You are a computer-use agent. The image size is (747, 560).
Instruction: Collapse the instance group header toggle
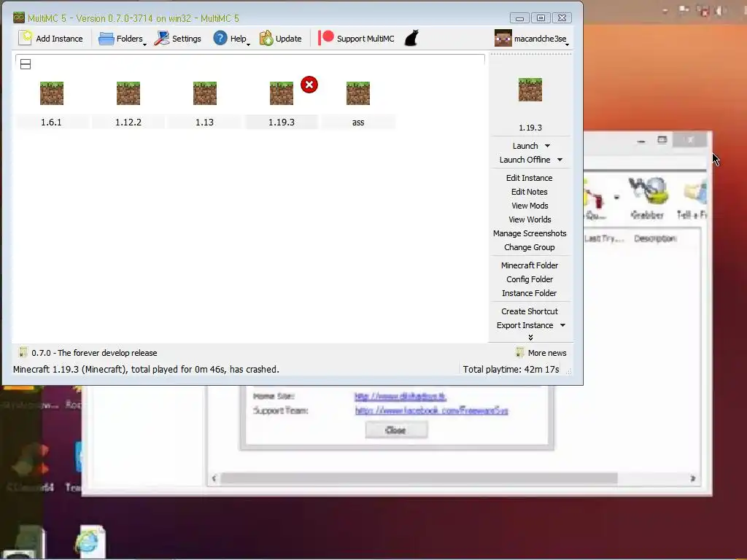[26, 64]
